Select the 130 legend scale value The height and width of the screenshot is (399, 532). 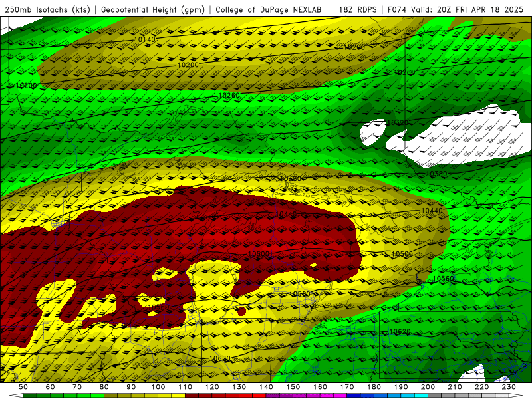pos(239,387)
